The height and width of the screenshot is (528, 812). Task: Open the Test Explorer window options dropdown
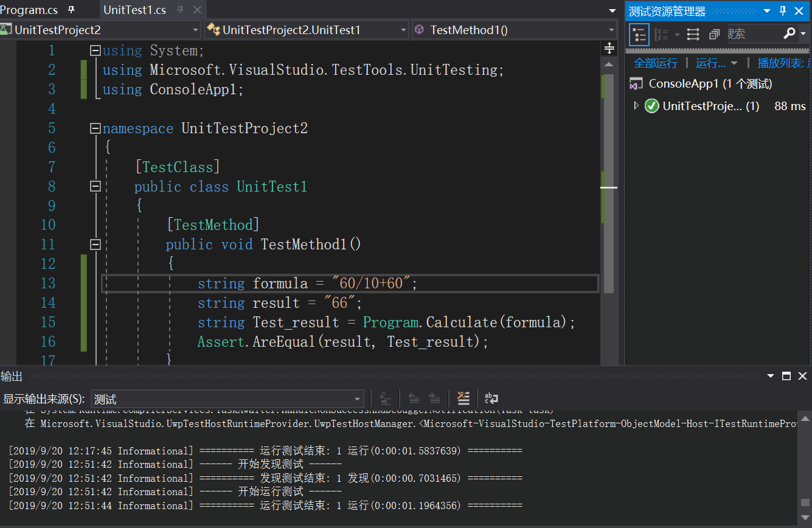click(x=767, y=11)
